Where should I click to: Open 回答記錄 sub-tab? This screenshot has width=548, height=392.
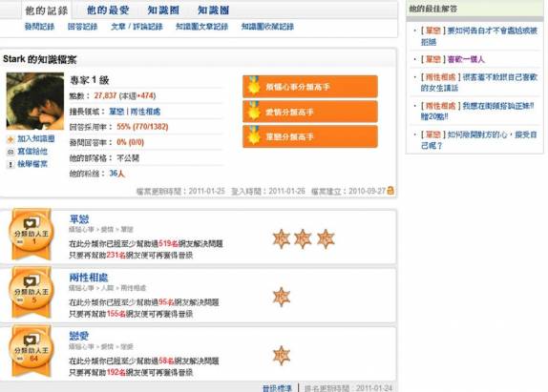tap(82, 27)
